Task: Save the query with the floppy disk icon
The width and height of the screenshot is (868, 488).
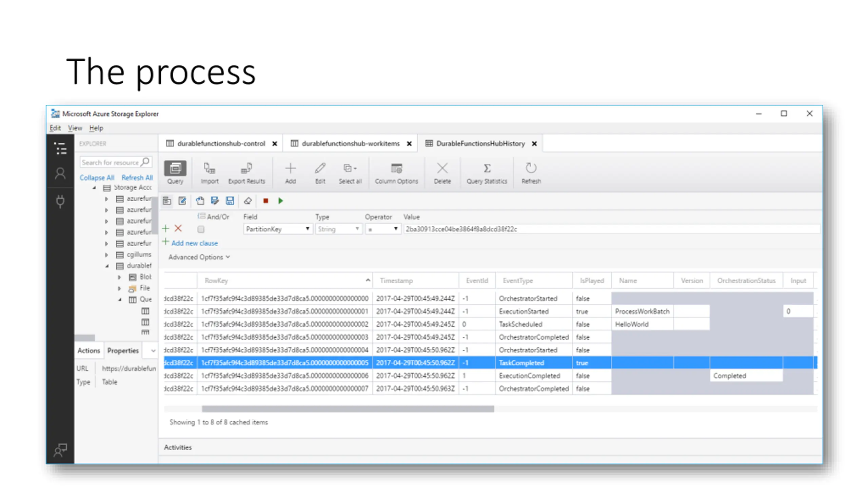Action: click(x=230, y=201)
